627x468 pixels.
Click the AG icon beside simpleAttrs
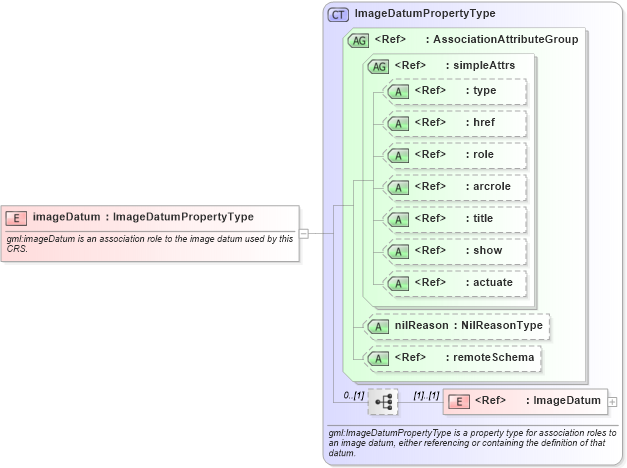pos(378,66)
